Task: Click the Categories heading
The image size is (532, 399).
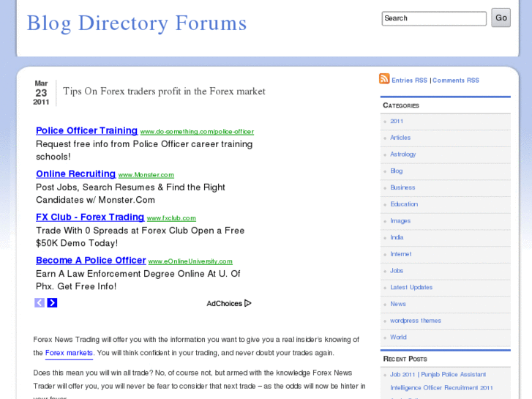Action: [401, 105]
